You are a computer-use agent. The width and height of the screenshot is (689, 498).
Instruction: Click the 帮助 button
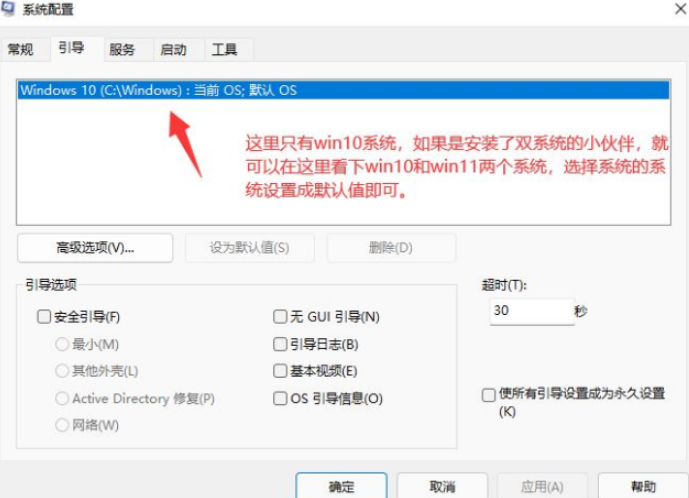tap(643, 486)
